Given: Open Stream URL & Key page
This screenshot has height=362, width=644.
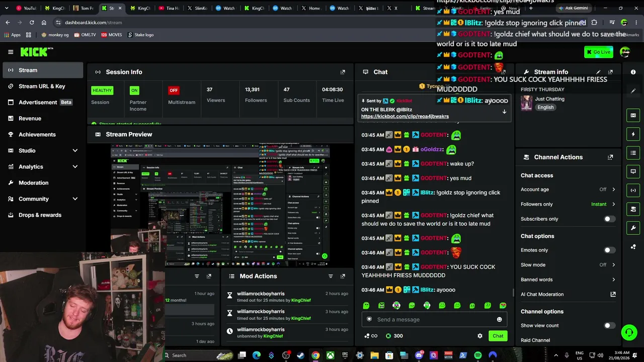Looking at the screenshot, I should [43, 86].
